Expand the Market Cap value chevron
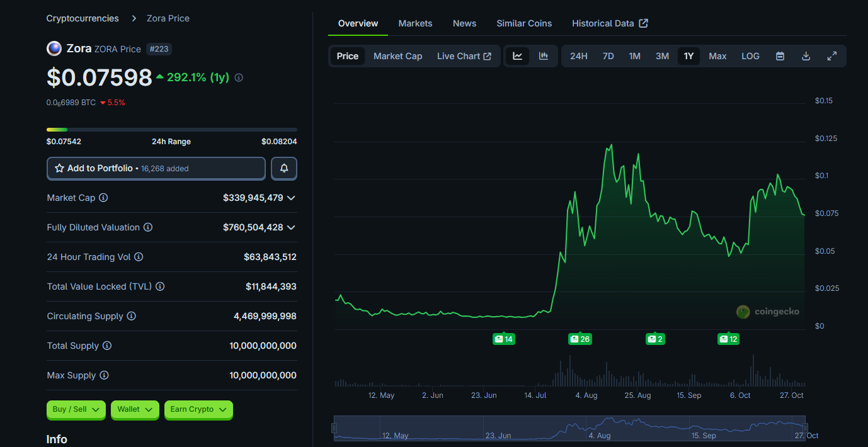This screenshot has width=868, height=447. 291,198
